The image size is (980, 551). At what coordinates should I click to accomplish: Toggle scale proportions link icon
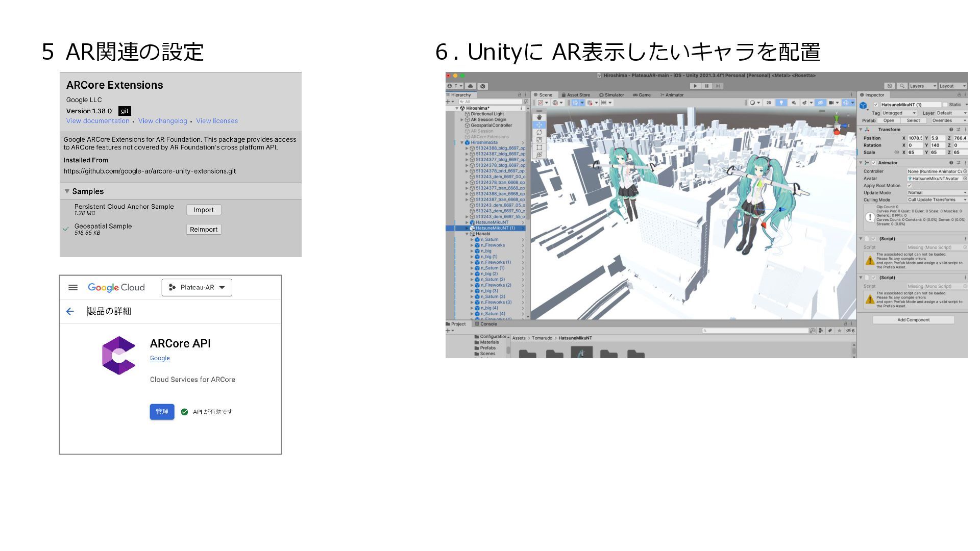click(896, 153)
